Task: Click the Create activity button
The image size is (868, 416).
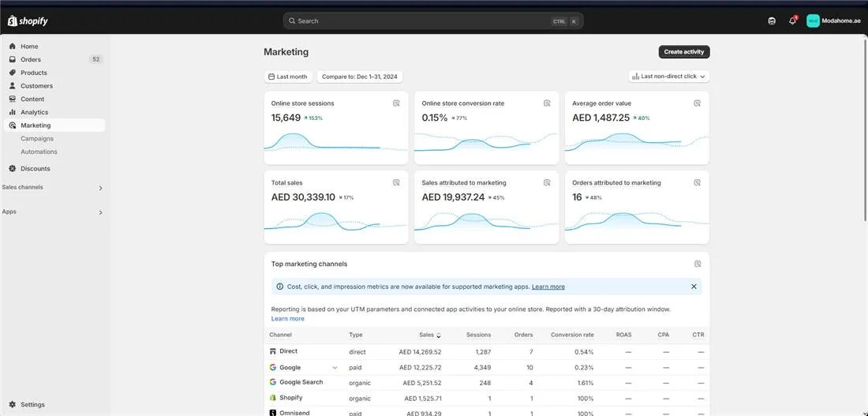Action: pos(683,51)
